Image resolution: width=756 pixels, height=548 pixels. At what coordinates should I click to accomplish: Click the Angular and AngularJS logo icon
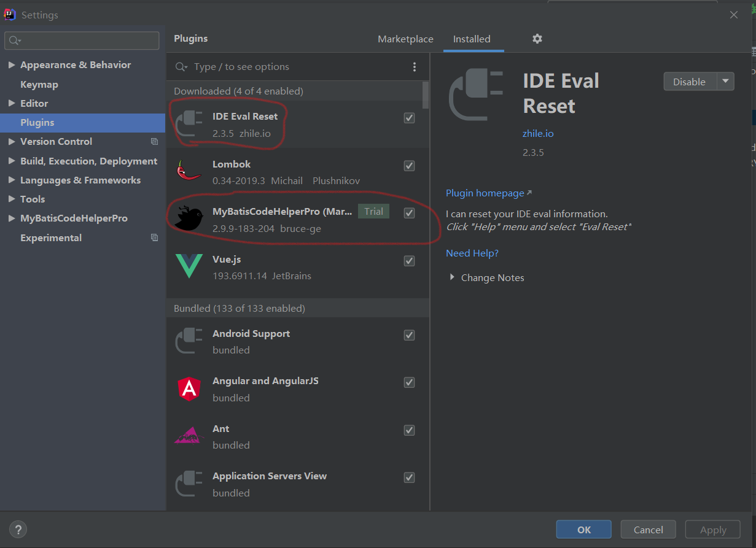[x=189, y=388]
